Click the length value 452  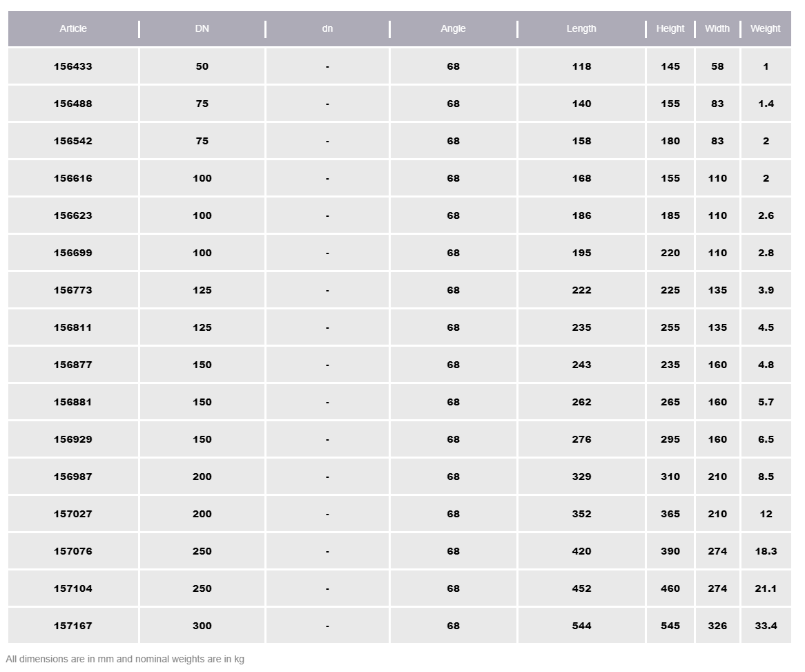581,589
